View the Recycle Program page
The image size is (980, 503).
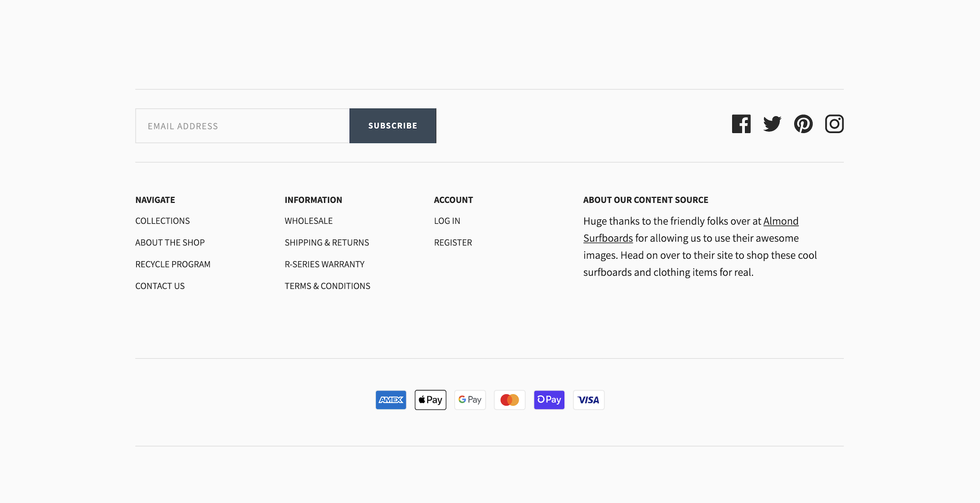[x=173, y=264]
